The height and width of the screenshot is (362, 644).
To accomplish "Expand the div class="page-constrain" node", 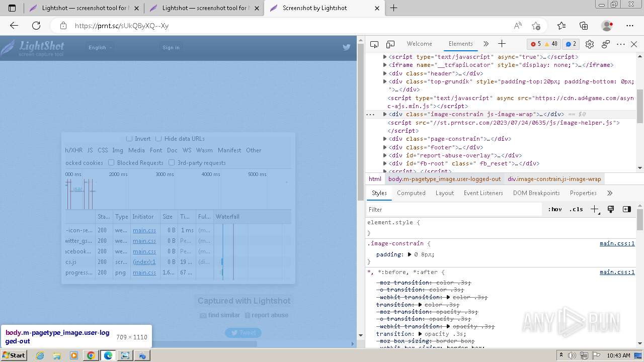I will (x=385, y=139).
